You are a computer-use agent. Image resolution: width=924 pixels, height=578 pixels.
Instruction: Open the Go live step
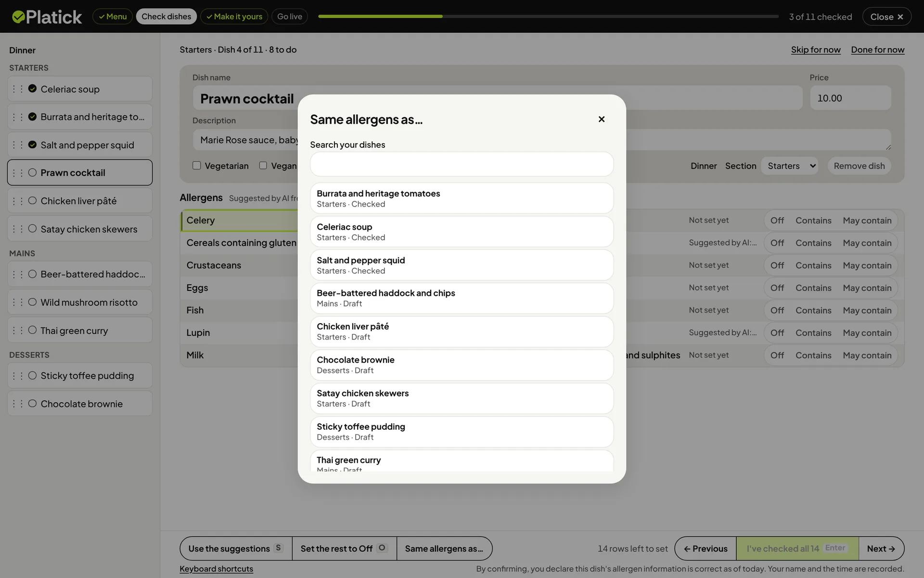coord(289,16)
